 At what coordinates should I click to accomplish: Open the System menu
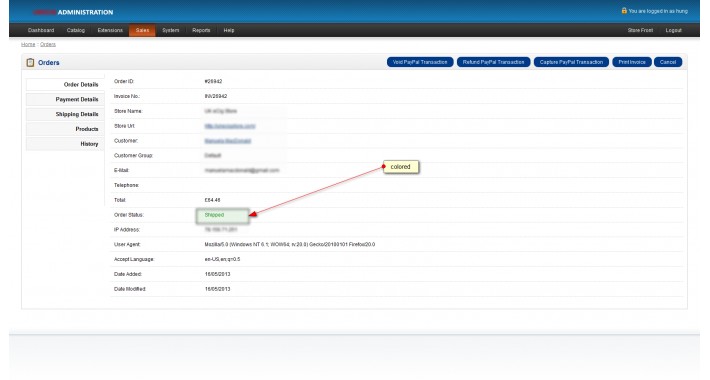coord(171,30)
